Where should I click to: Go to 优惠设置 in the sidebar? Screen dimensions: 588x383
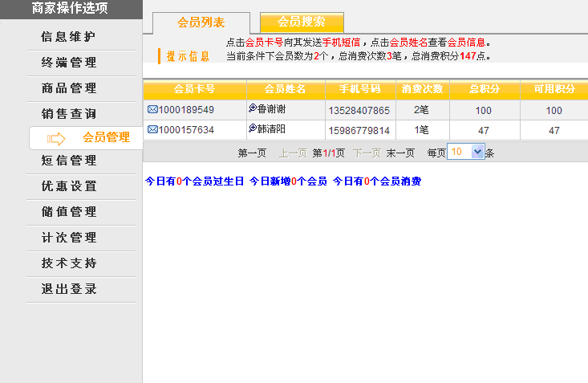click(x=69, y=186)
